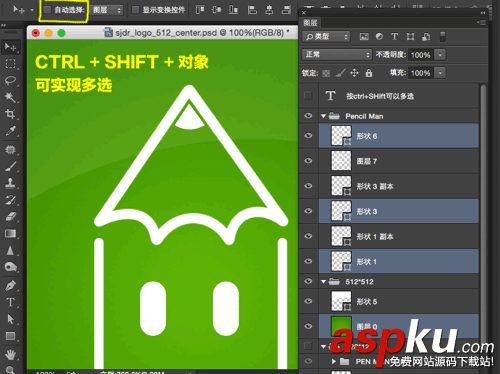The height and width of the screenshot is (374, 500).
Task: Hide the Pencil Man group
Action: 308,116
